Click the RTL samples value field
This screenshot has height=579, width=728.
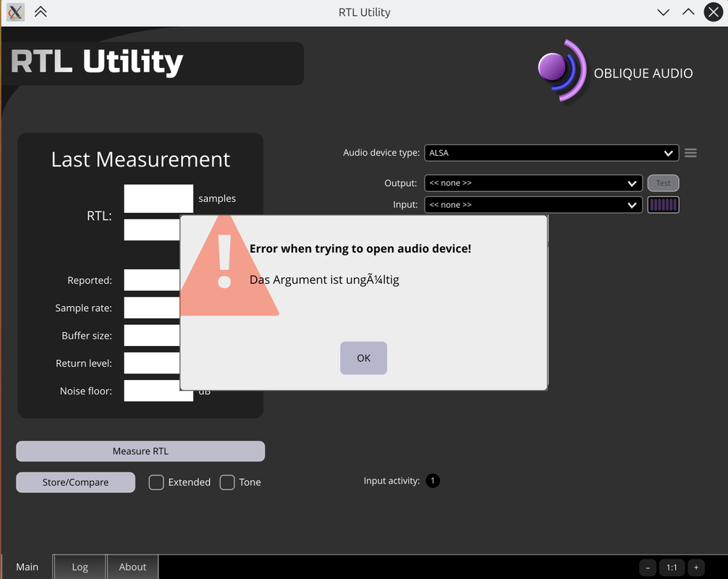158,199
